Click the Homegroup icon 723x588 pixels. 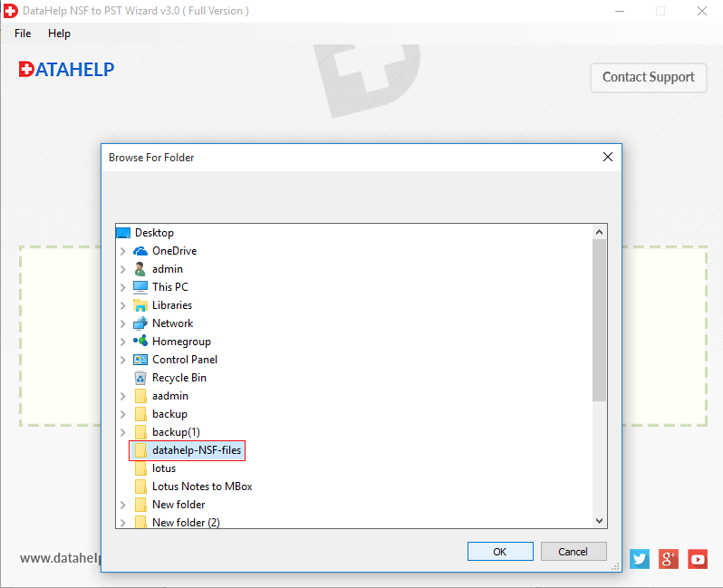click(x=140, y=342)
